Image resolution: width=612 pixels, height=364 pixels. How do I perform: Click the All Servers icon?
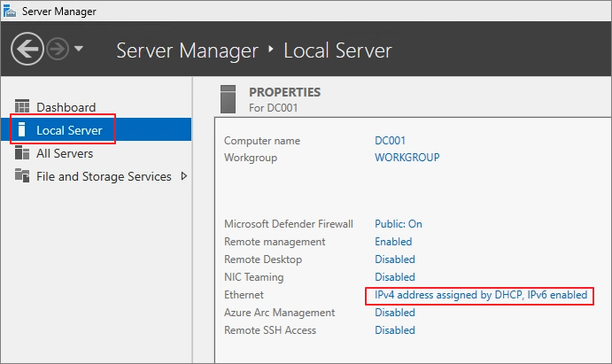[x=22, y=153]
